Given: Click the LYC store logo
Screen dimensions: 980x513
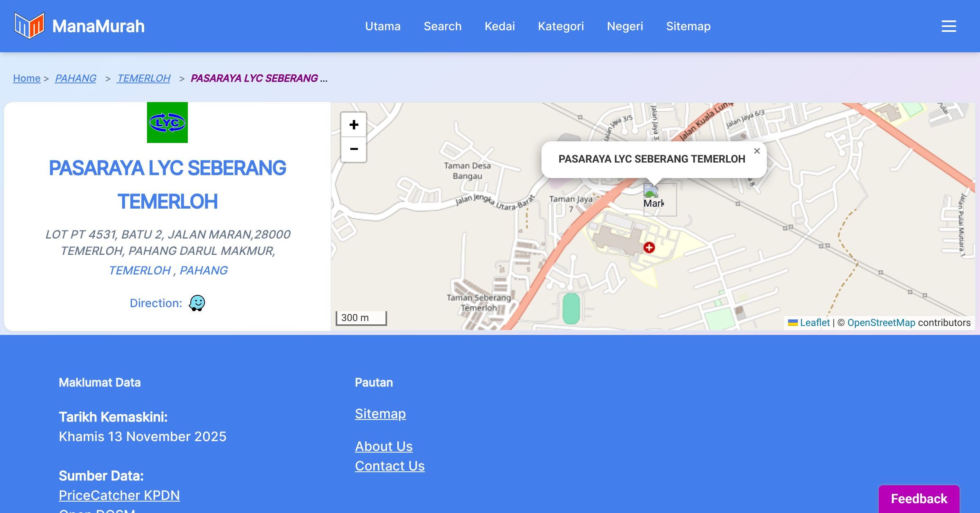Looking at the screenshot, I should (167, 123).
